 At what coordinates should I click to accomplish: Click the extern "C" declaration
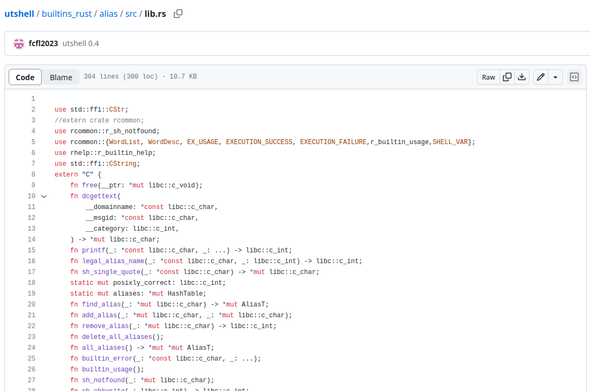tap(78, 175)
